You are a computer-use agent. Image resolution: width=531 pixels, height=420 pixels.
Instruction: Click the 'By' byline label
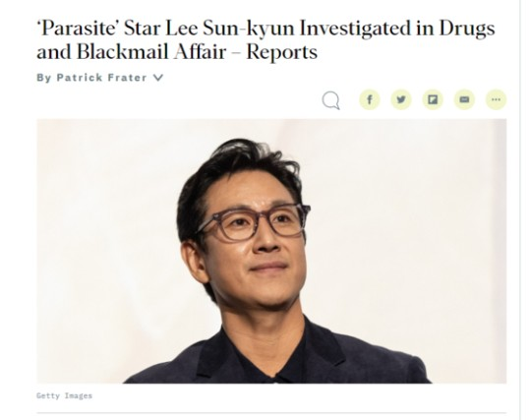coord(44,78)
